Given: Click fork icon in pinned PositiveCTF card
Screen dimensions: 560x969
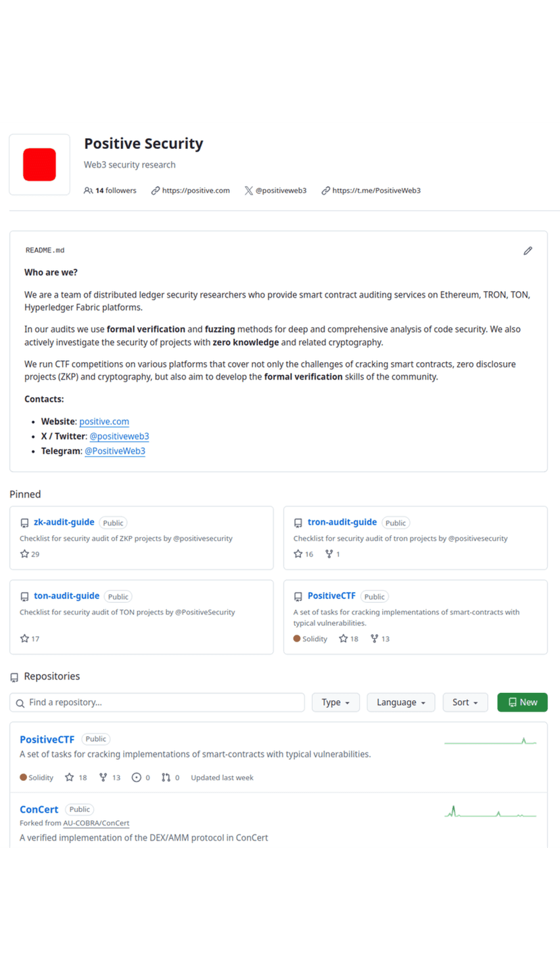Looking at the screenshot, I should point(374,639).
